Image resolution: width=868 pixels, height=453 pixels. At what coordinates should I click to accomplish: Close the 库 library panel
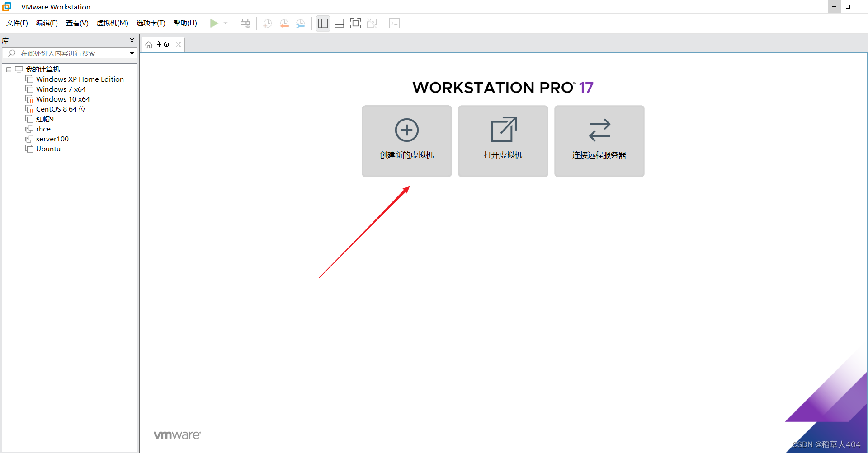tap(132, 41)
